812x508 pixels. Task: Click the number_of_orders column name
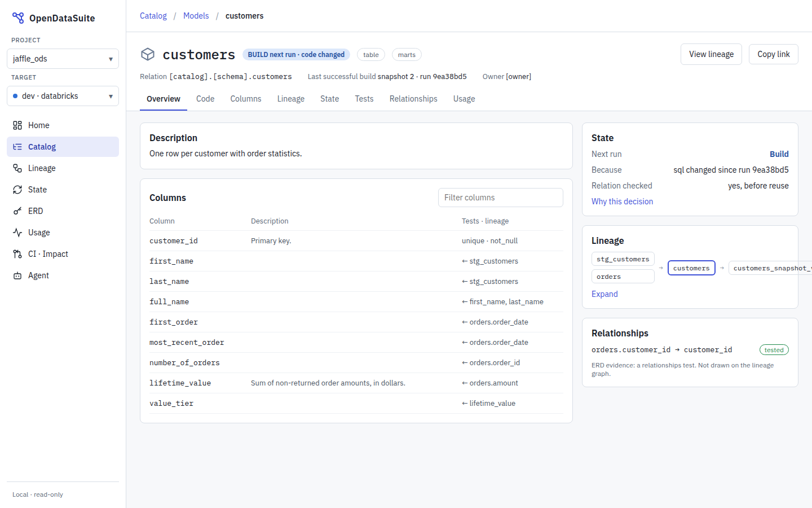(x=184, y=363)
